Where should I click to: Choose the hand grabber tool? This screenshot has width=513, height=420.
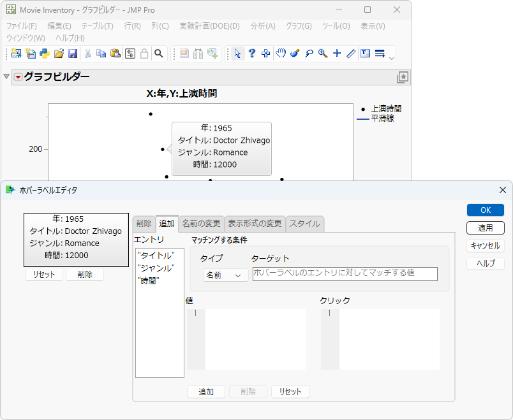[280, 54]
